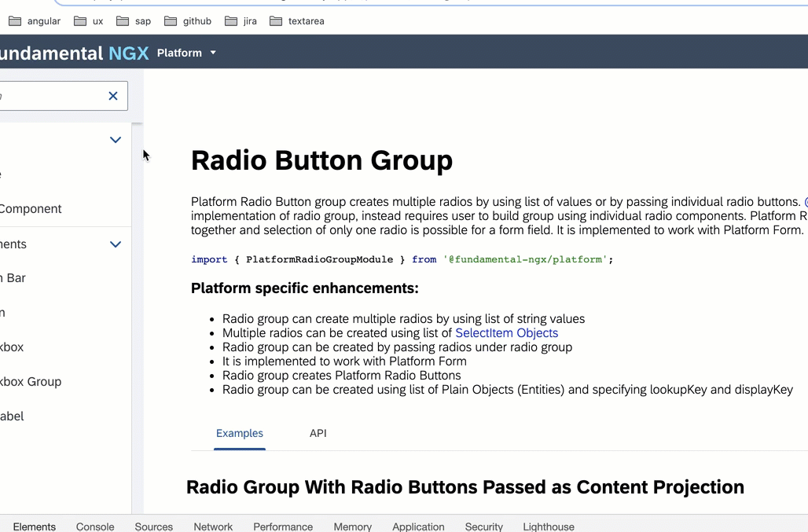Switch to the Examples tab

click(x=240, y=433)
